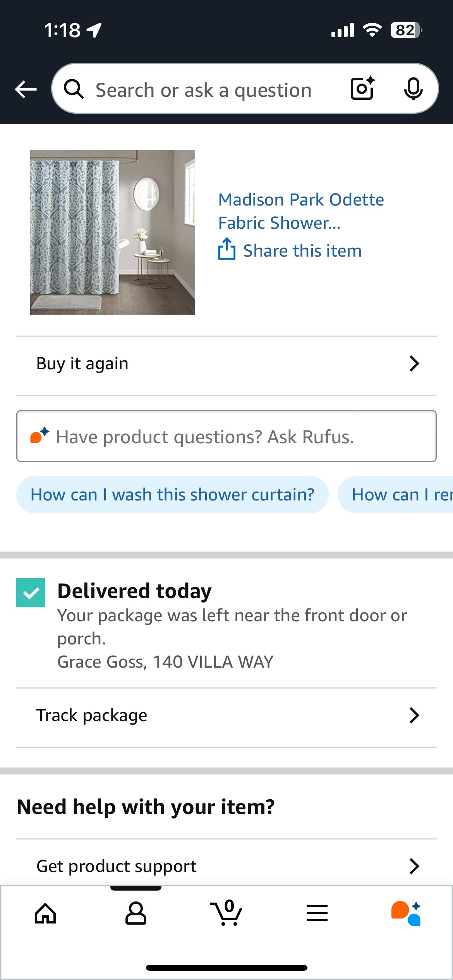Click the green Delivered today checkmark
Screen dimensions: 453x980
[31, 593]
